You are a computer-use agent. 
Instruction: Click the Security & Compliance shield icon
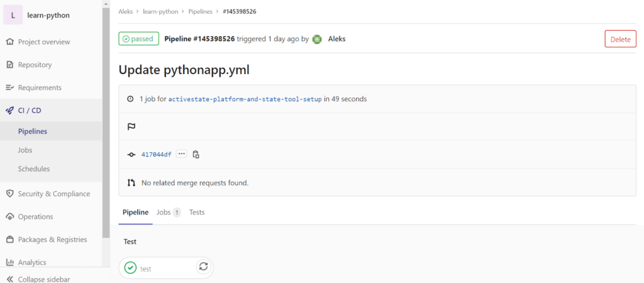click(x=9, y=194)
